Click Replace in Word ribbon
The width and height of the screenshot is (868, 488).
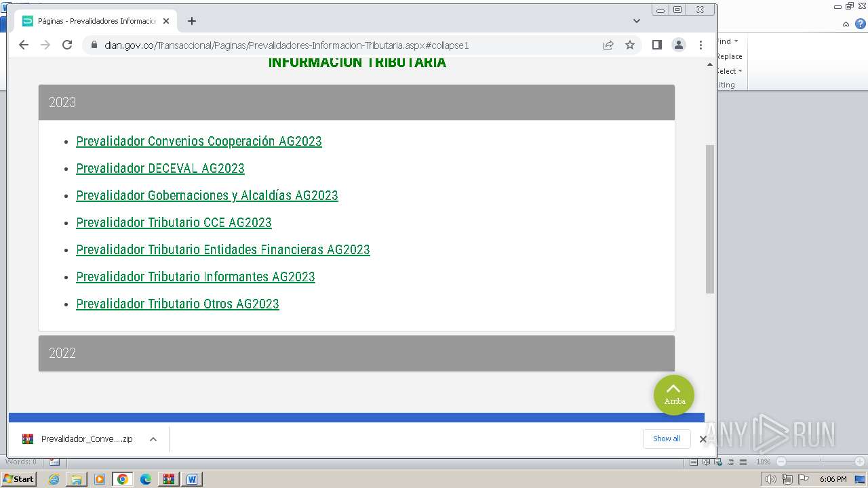coord(730,56)
